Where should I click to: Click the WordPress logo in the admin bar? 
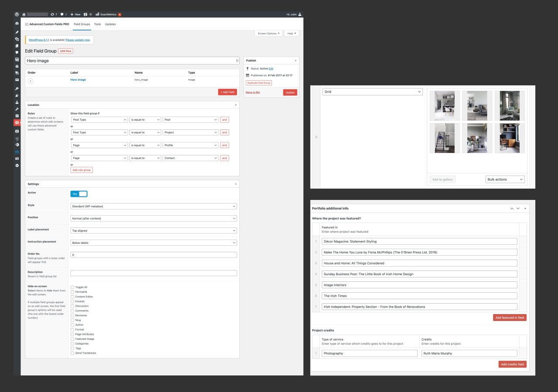click(x=16, y=14)
